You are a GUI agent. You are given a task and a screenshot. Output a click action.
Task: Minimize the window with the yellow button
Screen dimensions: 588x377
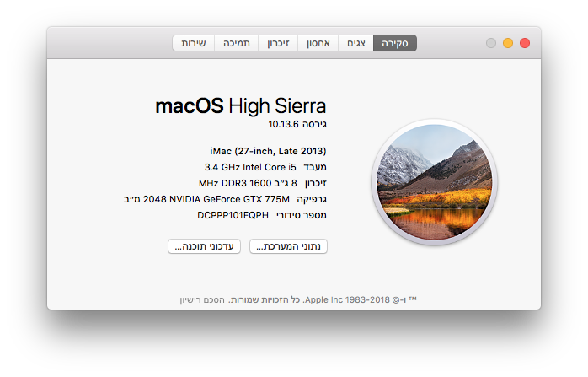(x=508, y=43)
